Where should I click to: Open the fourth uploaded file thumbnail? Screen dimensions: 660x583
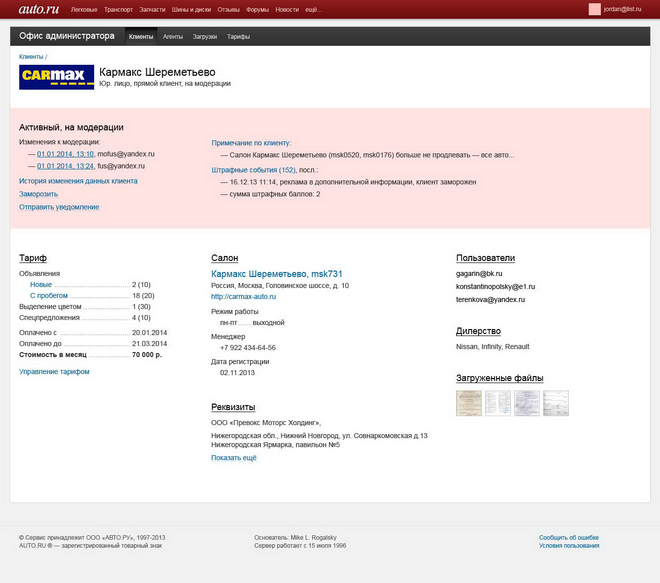[556, 403]
